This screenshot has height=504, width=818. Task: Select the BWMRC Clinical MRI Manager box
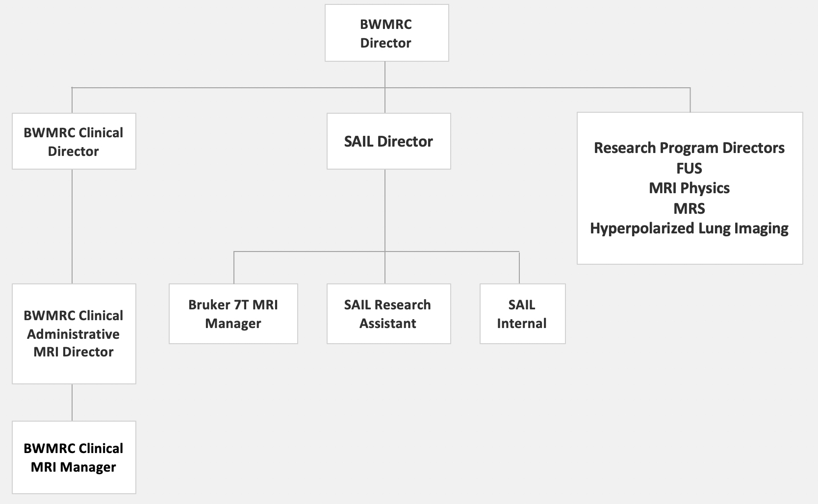tap(74, 457)
